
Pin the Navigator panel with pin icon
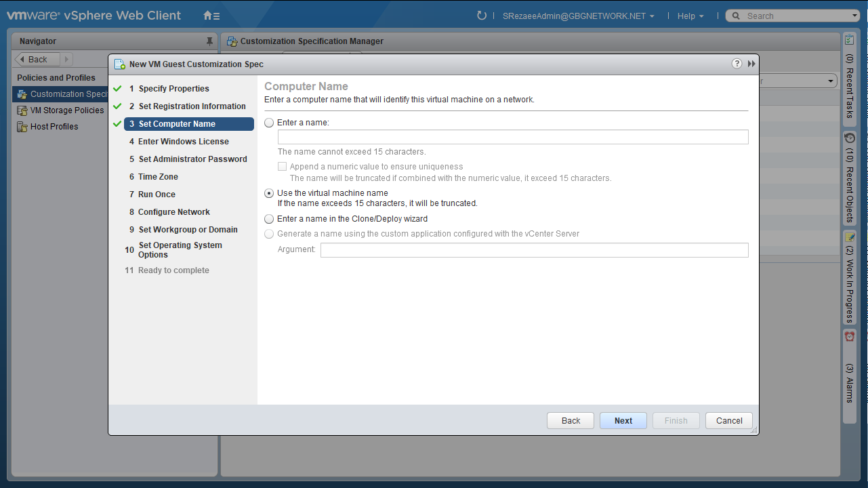coord(209,41)
